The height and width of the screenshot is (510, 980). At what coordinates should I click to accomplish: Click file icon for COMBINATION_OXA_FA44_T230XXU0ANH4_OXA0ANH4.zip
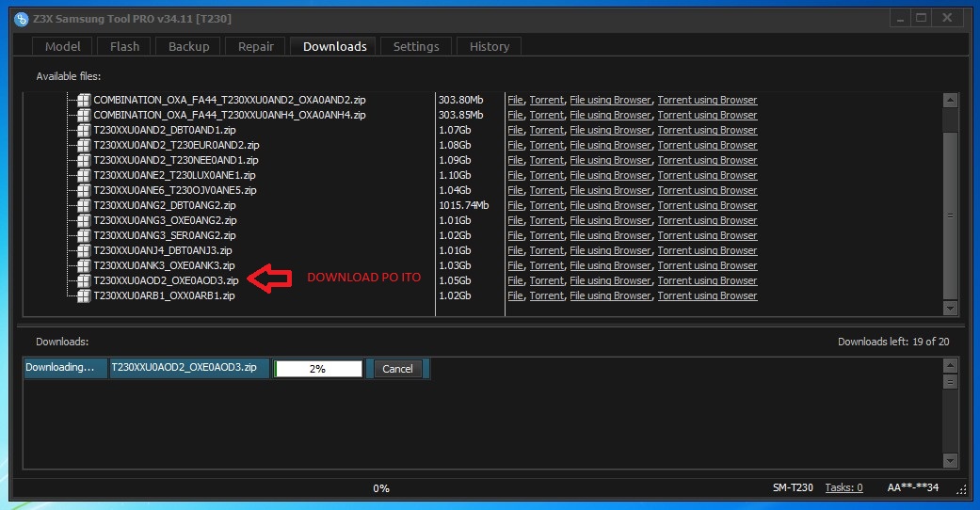pyautogui.click(x=84, y=115)
